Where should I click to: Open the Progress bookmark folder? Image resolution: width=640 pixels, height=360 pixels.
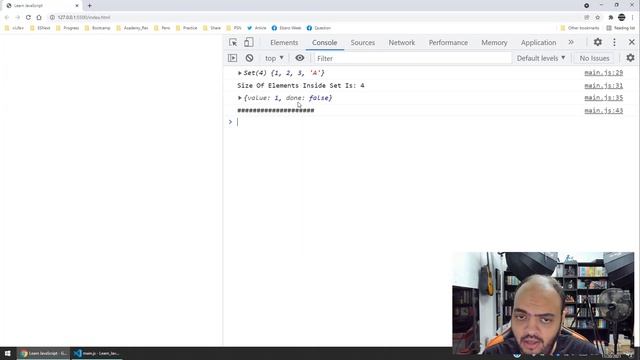[67, 28]
